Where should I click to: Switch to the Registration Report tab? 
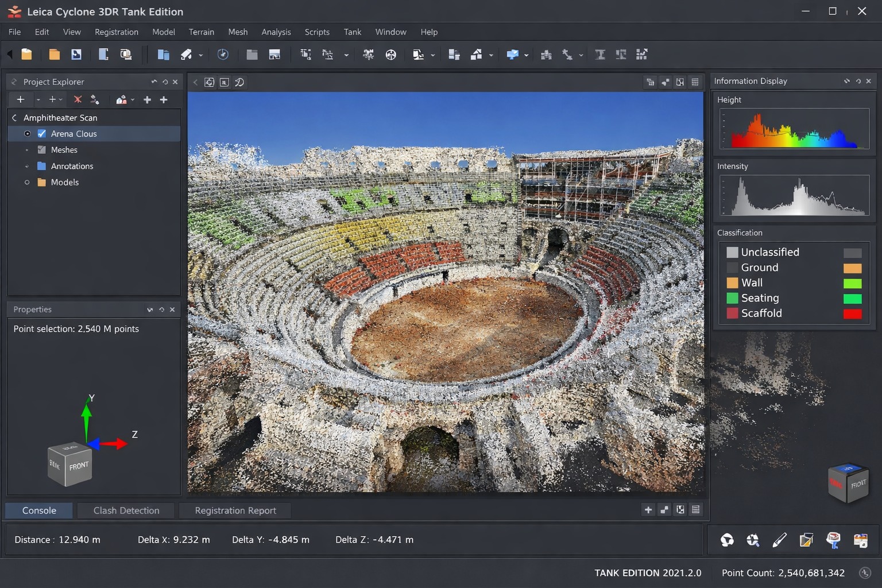click(235, 510)
